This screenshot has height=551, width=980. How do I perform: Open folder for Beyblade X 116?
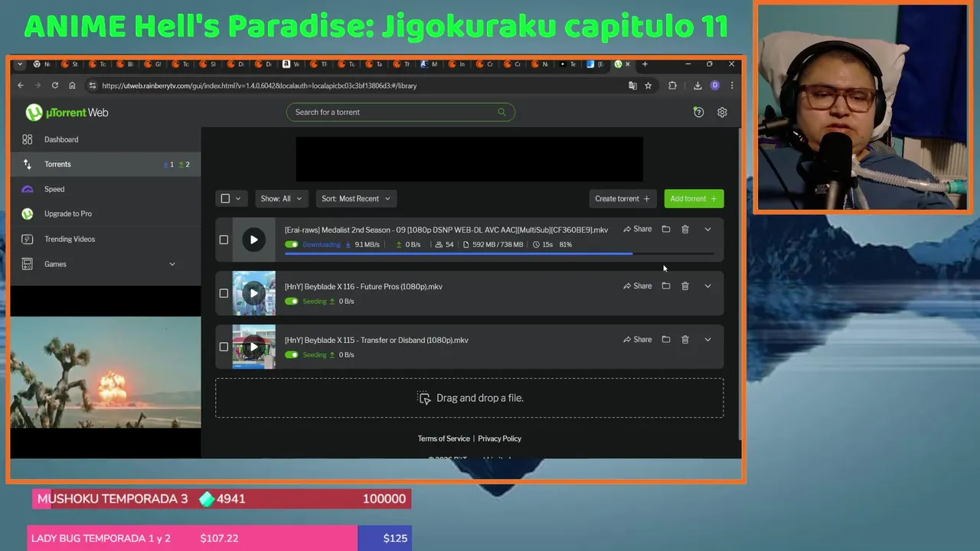coord(666,285)
